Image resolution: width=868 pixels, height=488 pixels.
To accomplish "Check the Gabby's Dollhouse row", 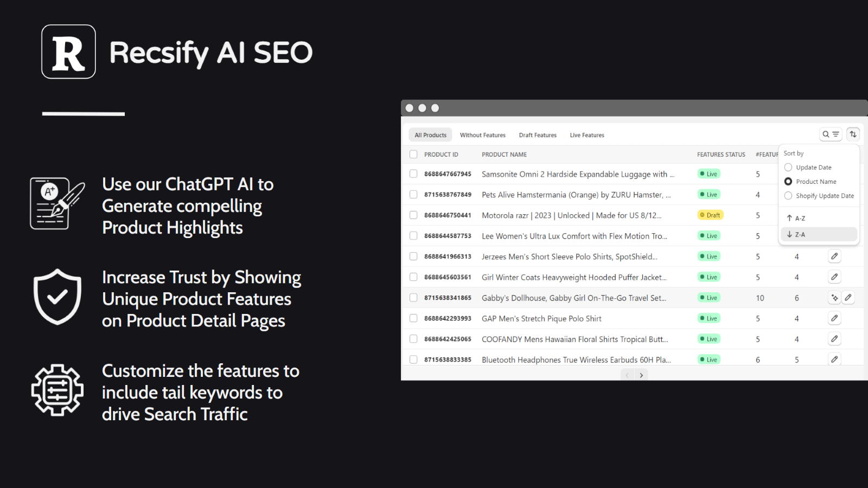I will [413, 298].
